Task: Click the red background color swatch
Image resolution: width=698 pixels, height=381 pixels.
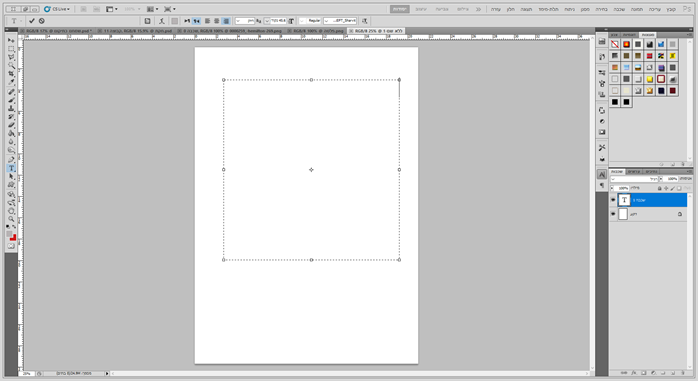Action: click(13, 238)
